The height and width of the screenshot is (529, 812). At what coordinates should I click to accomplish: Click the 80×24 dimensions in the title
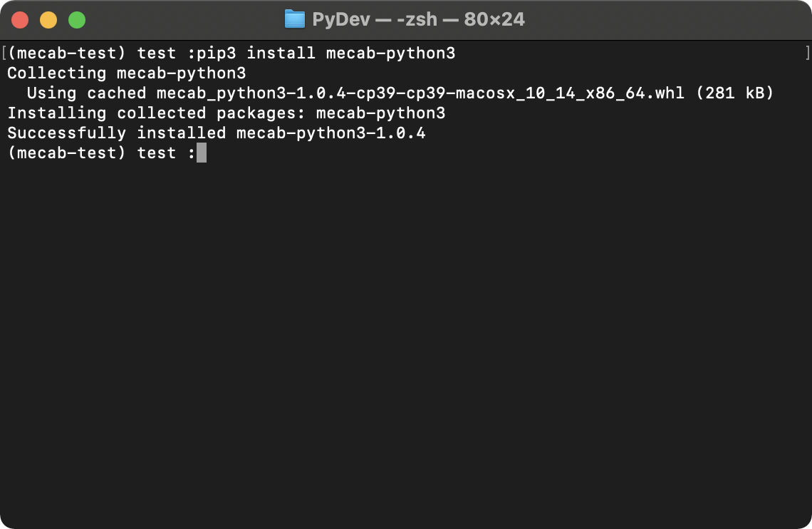tap(494, 19)
